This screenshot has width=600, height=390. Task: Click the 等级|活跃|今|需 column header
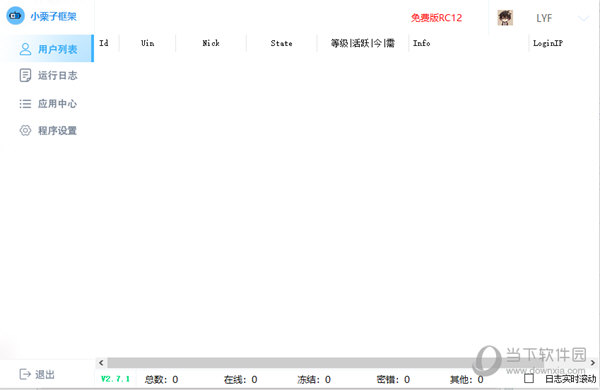pos(362,43)
